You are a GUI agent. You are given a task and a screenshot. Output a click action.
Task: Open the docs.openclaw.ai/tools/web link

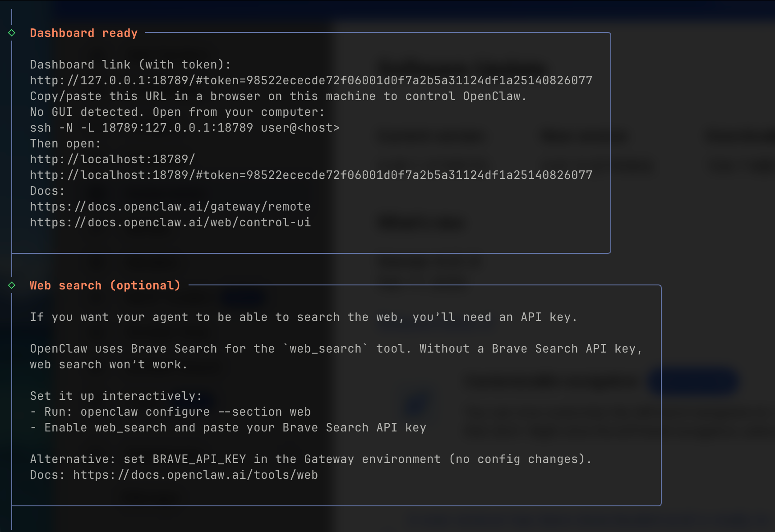coord(195,475)
